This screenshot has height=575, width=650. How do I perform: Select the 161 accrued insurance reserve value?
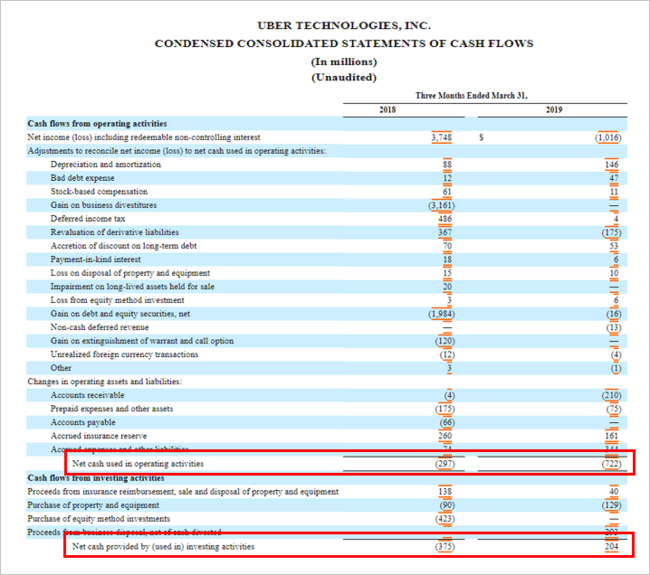point(611,436)
